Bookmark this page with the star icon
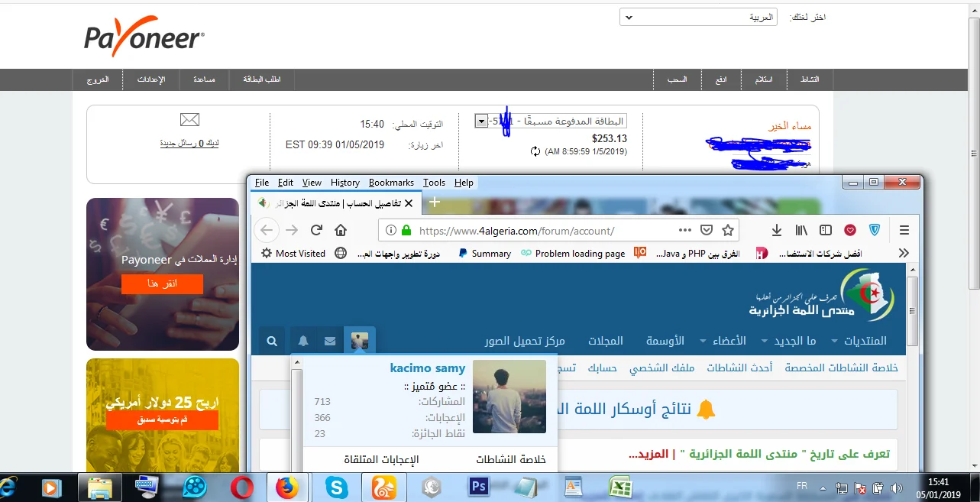Viewport: 980px width, 502px height. coord(728,230)
